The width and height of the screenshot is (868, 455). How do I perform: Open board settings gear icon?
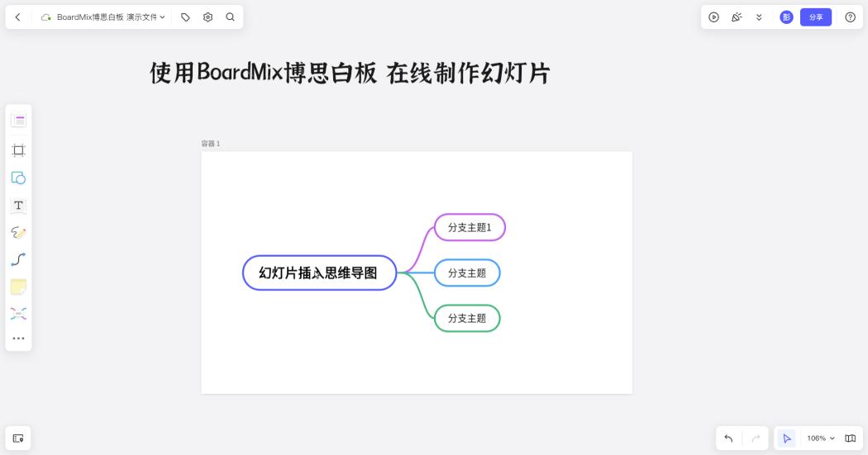click(207, 17)
